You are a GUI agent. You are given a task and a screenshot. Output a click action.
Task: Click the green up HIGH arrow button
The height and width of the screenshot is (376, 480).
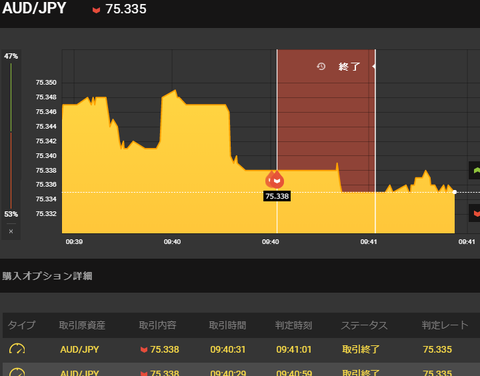[x=475, y=170]
